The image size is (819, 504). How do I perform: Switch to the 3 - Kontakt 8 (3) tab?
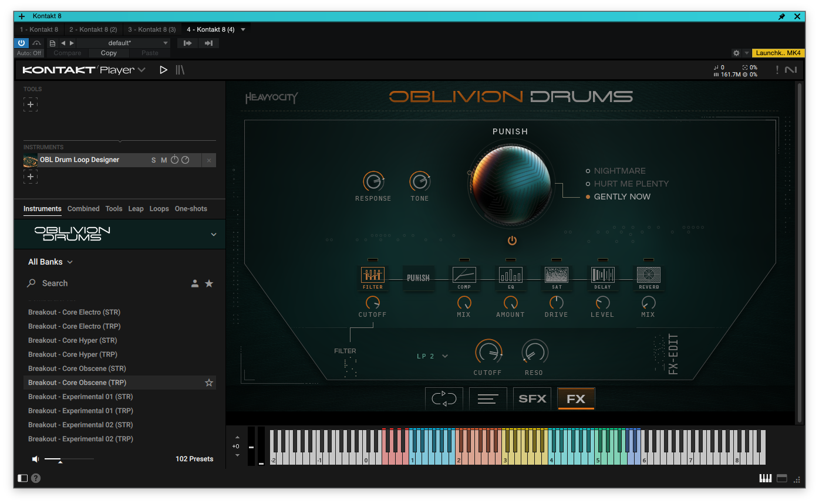click(152, 29)
